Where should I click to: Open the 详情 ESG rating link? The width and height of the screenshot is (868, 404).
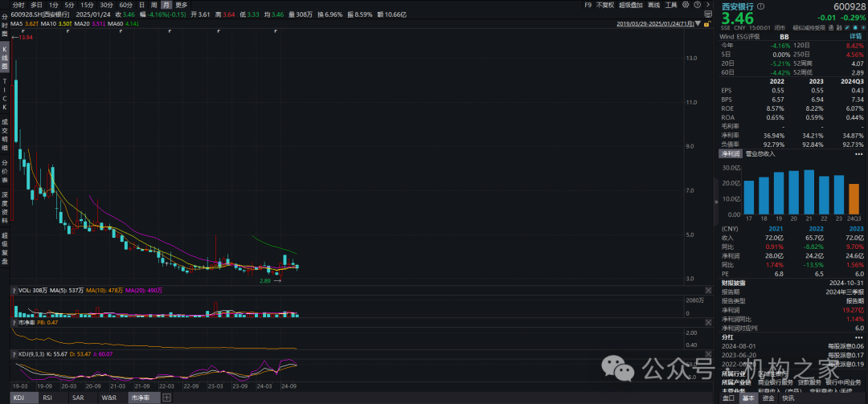856,37
